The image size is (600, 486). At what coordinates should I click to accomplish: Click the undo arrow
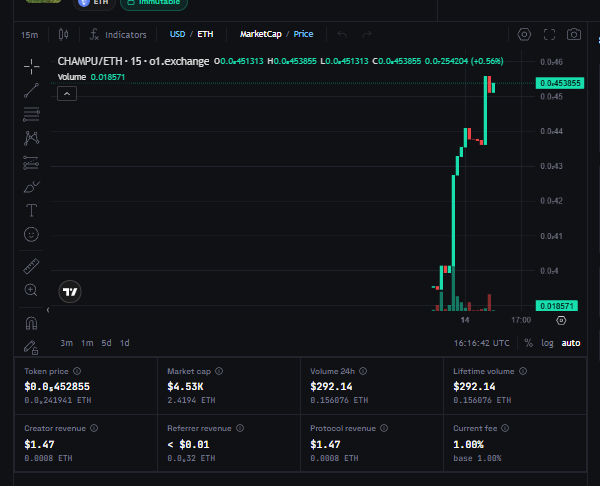342,34
